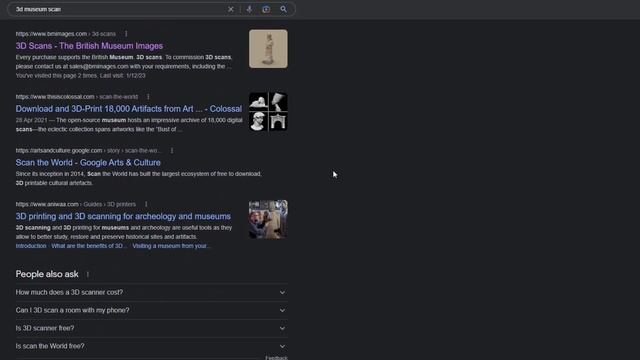Expand 'Can I 3D scan a room with my phone?'

tap(151, 310)
